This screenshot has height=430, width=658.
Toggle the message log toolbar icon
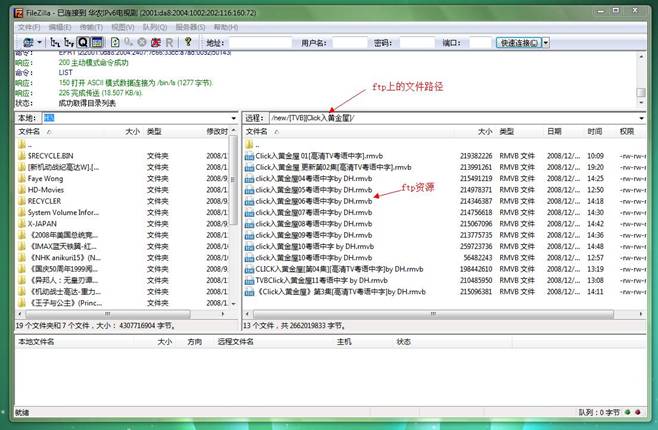click(x=97, y=42)
